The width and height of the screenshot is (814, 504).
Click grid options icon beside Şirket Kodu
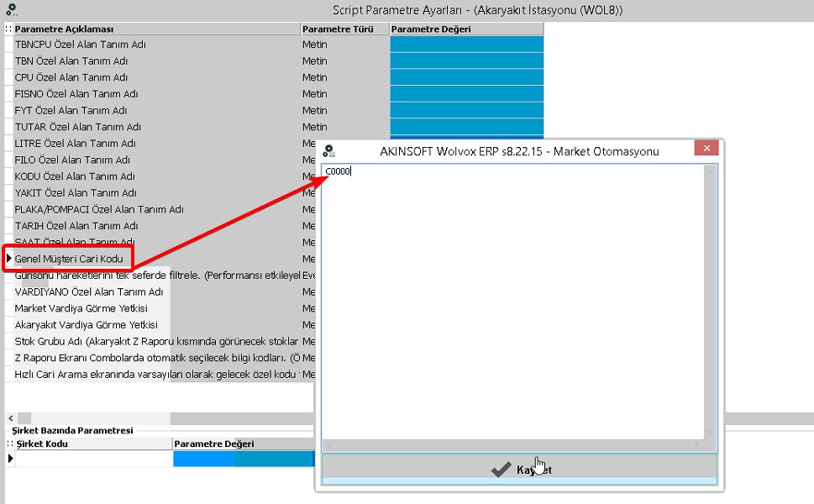pyautogui.click(x=10, y=444)
